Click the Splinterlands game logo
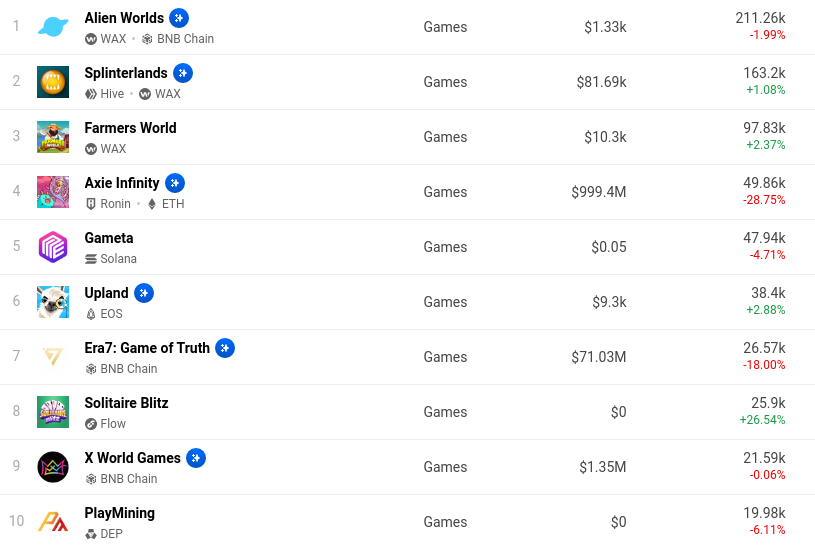The height and width of the screenshot is (546, 815). [x=53, y=82]
